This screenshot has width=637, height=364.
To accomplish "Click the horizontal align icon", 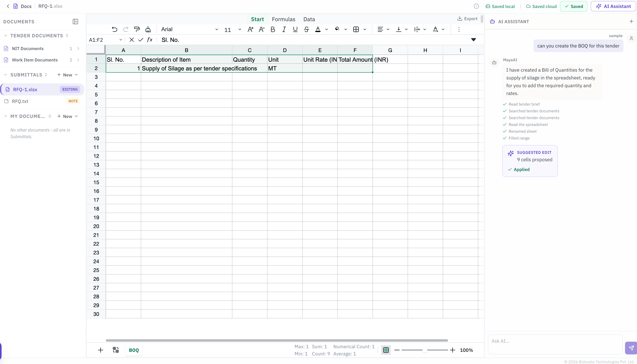I will click(x=380, y=30).
